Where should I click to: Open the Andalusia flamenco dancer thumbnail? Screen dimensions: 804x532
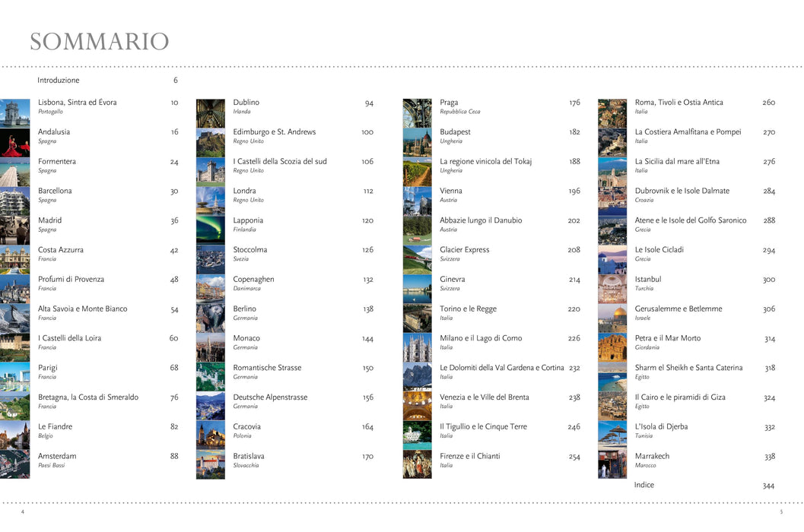15,143
